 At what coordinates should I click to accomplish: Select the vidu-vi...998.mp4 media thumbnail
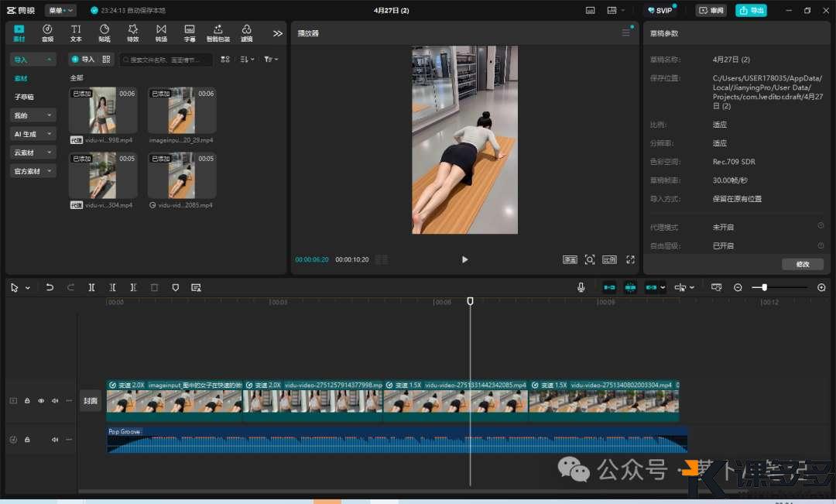pyautogui.click(x=103, y=111)
